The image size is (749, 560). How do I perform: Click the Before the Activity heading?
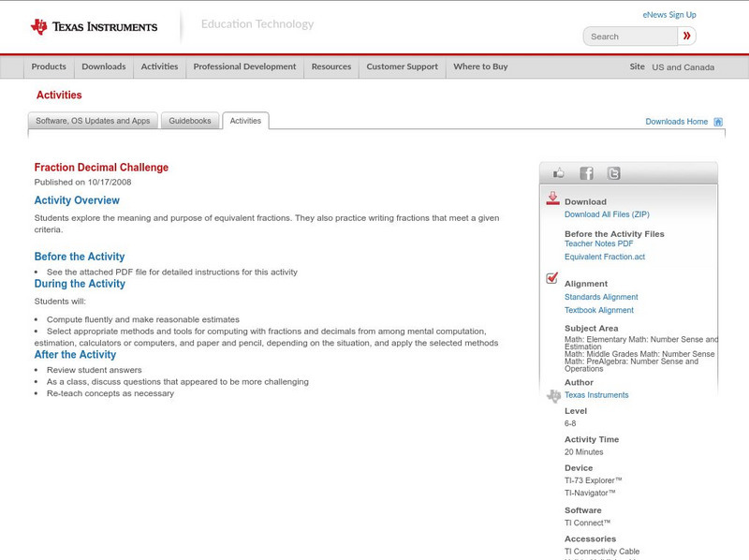(80, 257)
